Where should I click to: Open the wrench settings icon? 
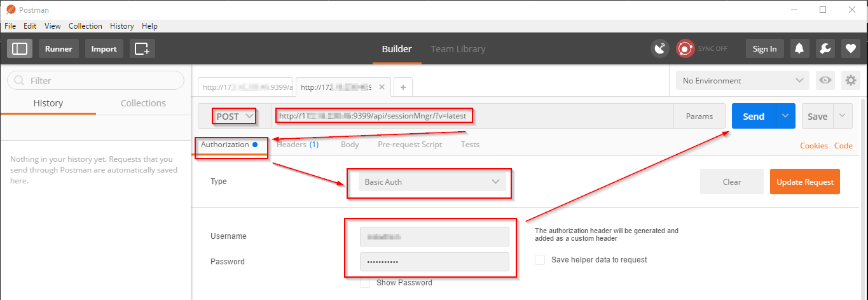pyautogui.click(x=825, y=48)
